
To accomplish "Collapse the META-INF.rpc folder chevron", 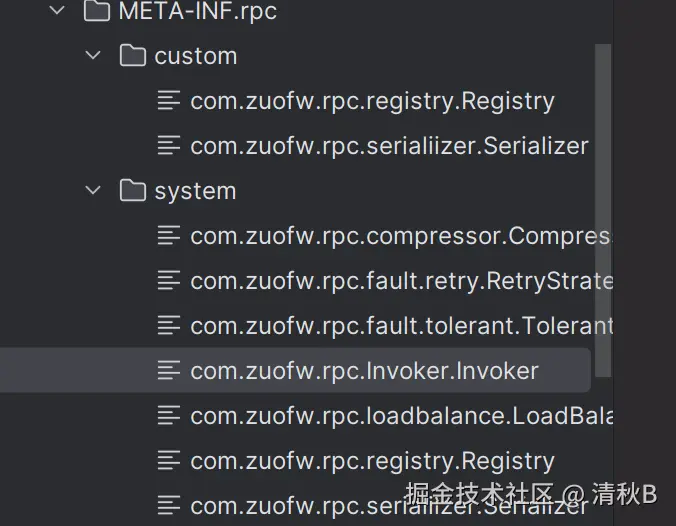I will pos(57,12).
